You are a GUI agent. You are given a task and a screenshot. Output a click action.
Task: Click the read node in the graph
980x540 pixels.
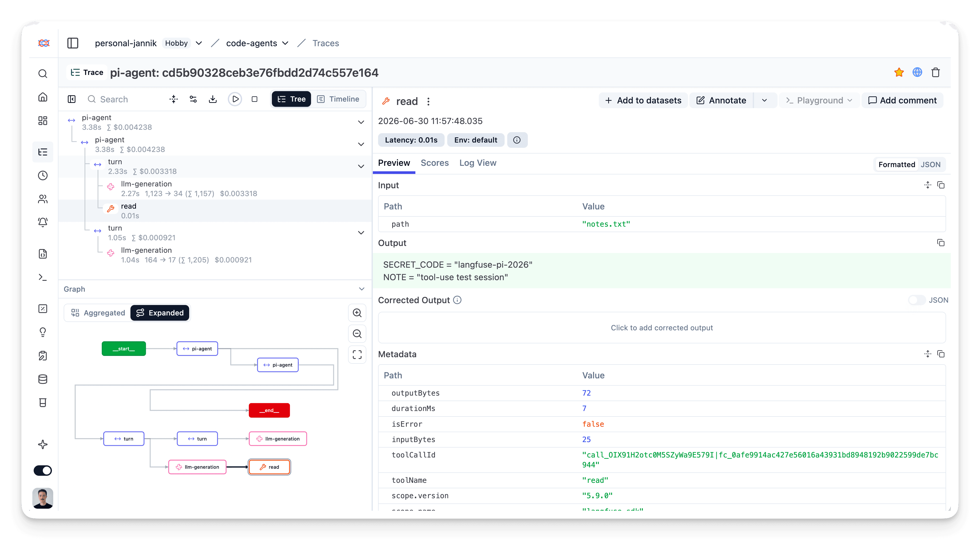coord(269,467)
